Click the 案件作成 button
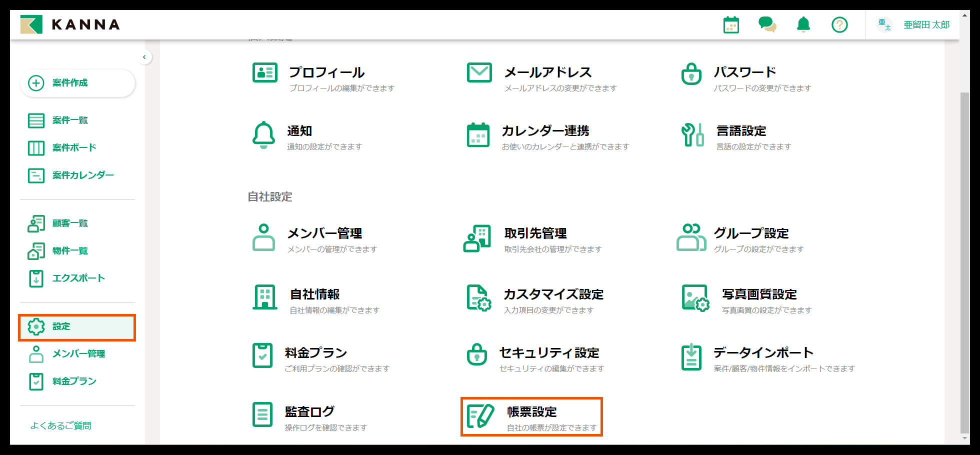Image resolution: width=980 pixels, height=455 pixels. (x=77, y=83)
